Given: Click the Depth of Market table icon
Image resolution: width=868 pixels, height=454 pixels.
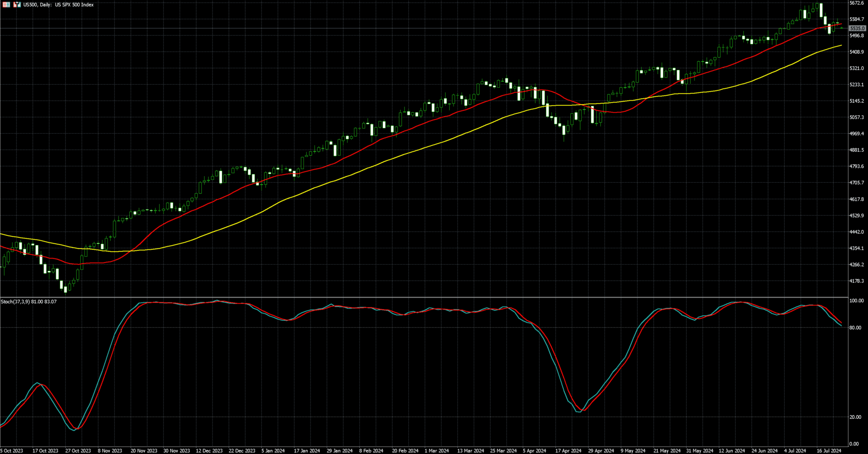Looking at the screenshot, I should tap(7, 5).
